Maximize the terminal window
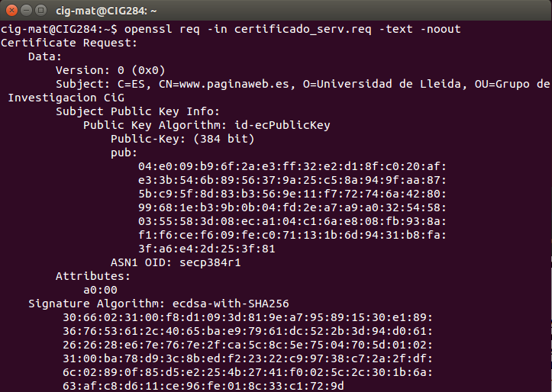Image resolution: width=552 pixels, height=392 pixels. 39,11
